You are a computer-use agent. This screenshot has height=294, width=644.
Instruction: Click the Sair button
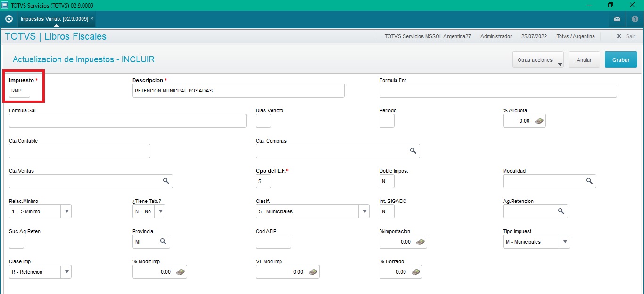(x=626, y=36)
